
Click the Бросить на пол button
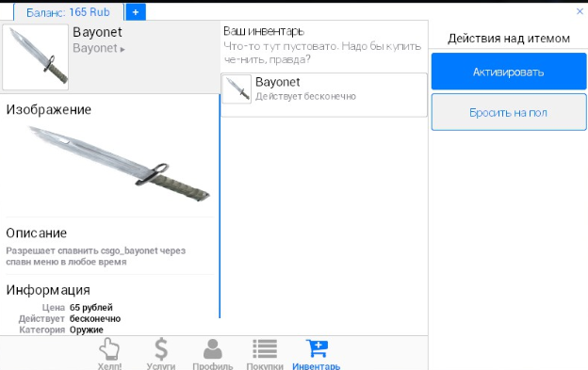(509, 112)
